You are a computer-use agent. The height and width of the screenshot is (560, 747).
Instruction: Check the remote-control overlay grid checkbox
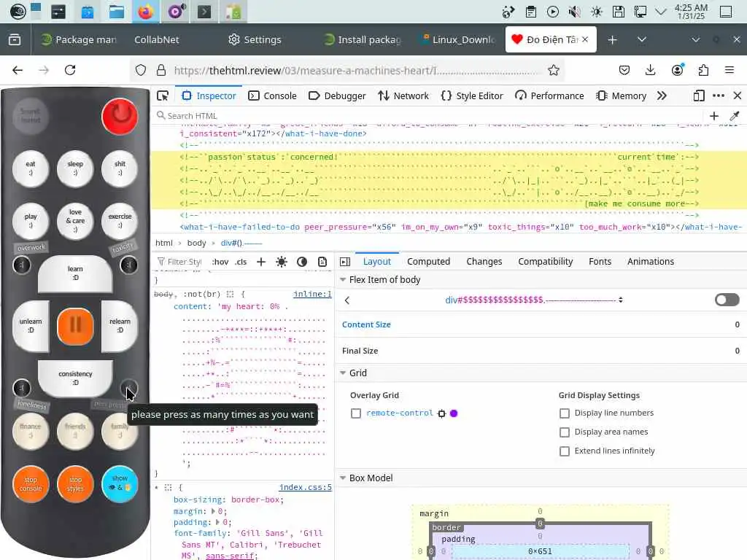tap(356, 413)
